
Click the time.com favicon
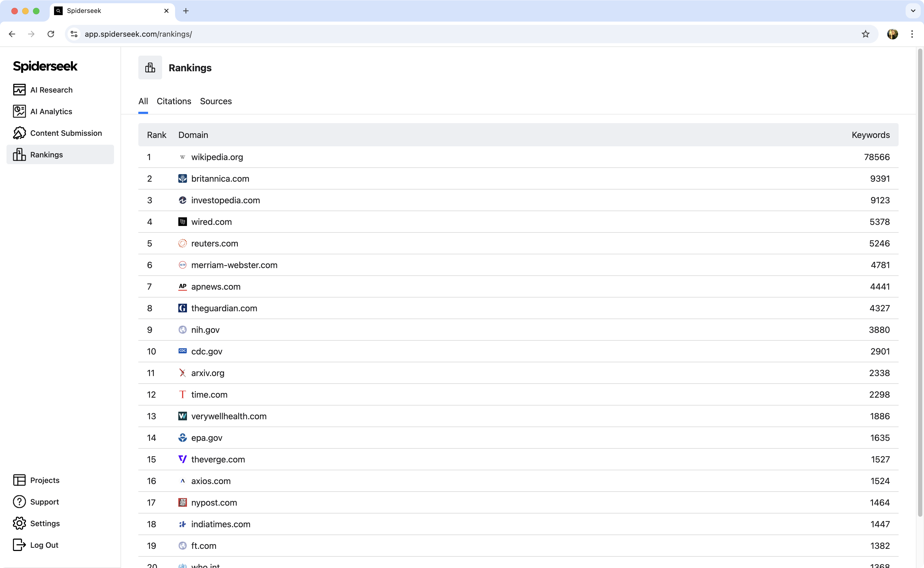(x=182, y=394)
